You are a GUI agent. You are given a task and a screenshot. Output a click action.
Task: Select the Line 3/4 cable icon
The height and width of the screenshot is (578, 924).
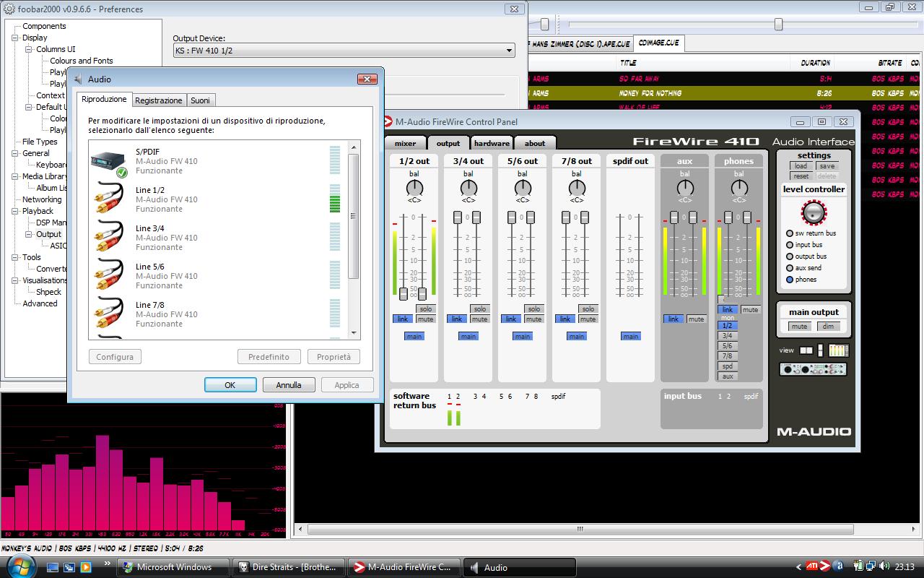[110, 238]
